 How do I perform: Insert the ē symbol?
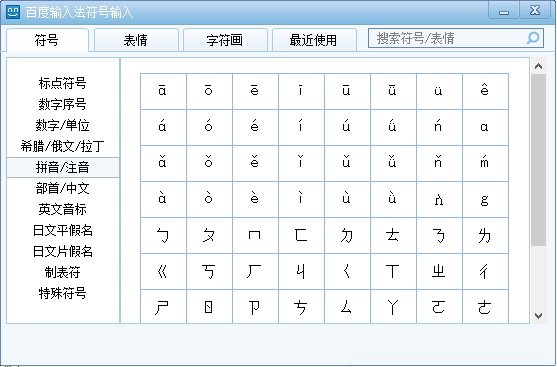255,91
